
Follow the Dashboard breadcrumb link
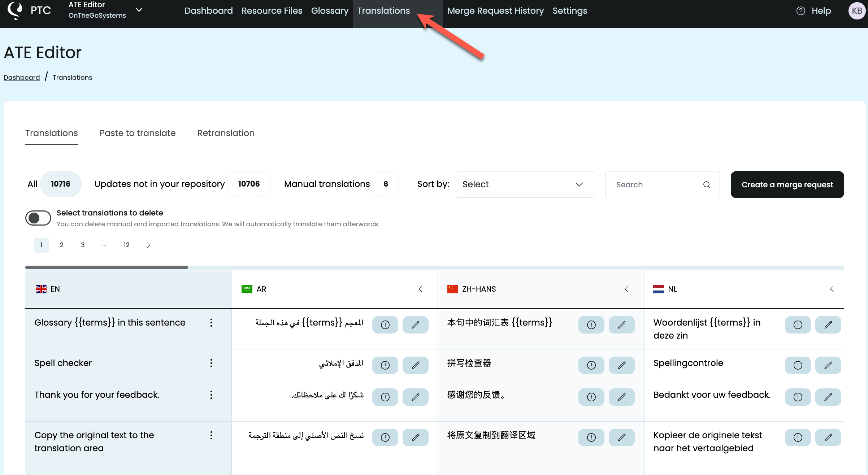21,77
